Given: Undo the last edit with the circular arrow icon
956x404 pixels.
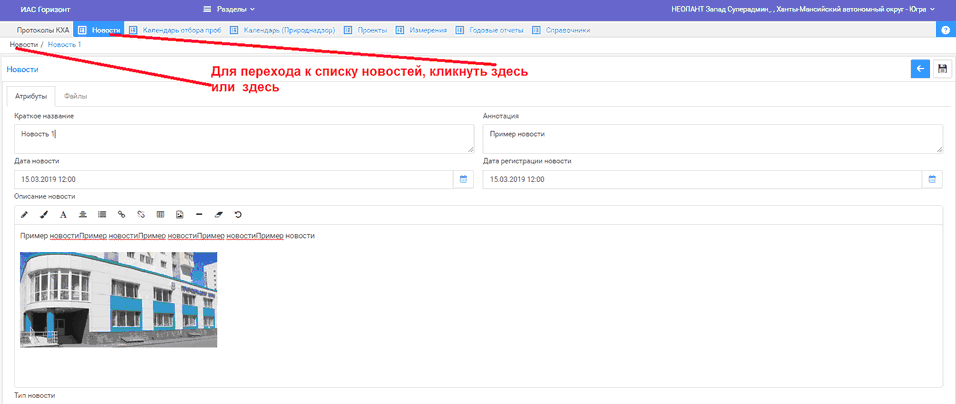Looking at the screenshot, I should pyautogui.click(x=238, y=214).
